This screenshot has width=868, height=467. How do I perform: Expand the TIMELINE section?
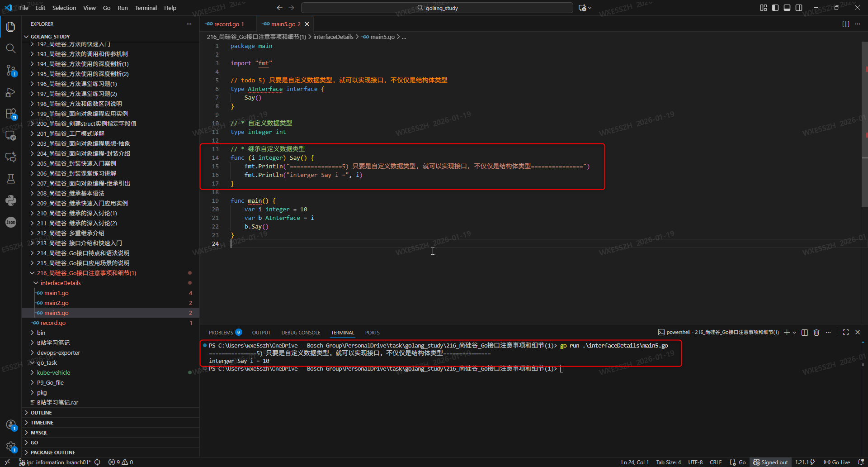[x=110, y=423]
